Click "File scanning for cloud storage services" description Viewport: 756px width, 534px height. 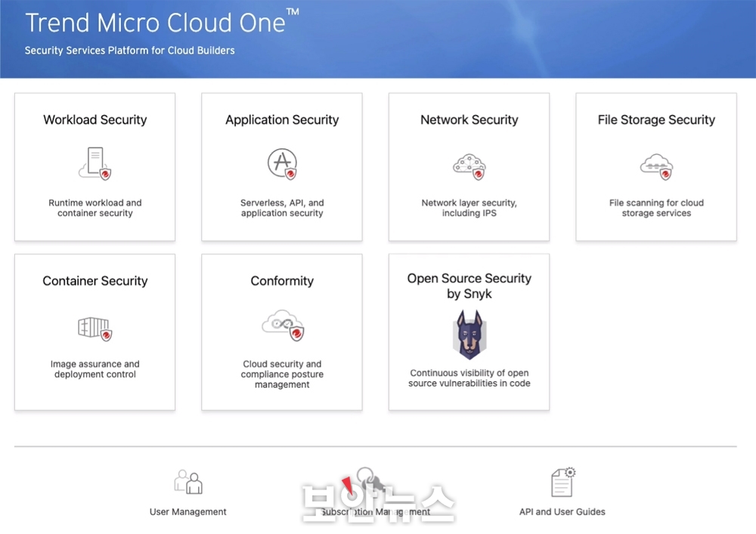[x=656, y=208]
